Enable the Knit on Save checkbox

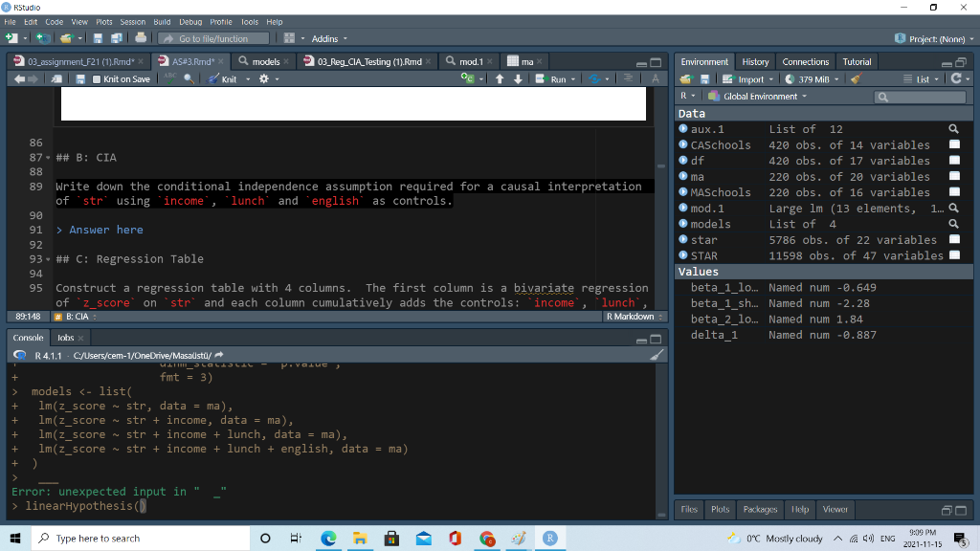[97, 79]
